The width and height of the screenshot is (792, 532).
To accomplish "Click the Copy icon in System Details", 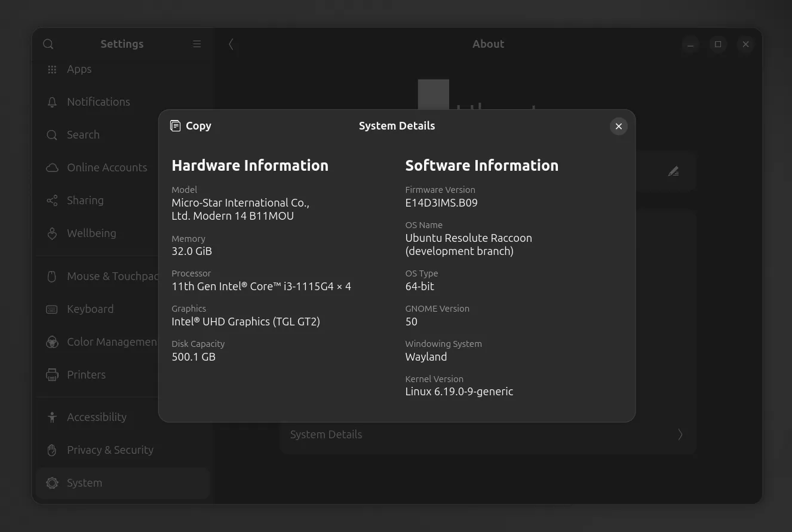I will coord(175,125).
